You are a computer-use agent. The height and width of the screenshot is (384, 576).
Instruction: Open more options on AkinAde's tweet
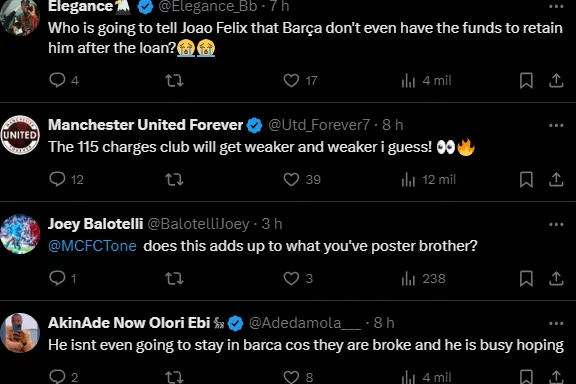point(556,323)
